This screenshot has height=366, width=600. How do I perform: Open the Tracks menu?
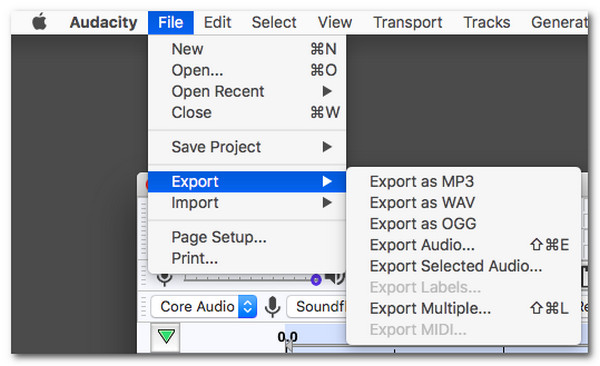tap(487, 23)
